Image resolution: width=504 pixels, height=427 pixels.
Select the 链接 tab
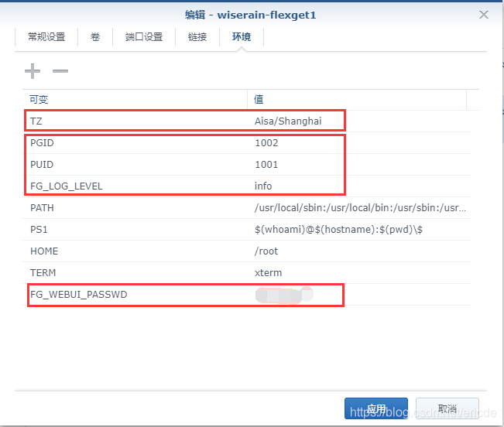point(197,37)
